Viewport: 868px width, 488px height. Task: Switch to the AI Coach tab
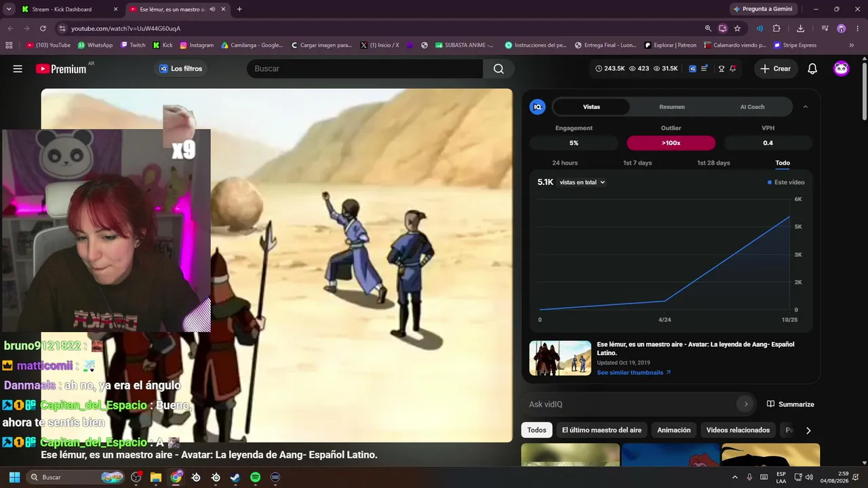[752, 106]
